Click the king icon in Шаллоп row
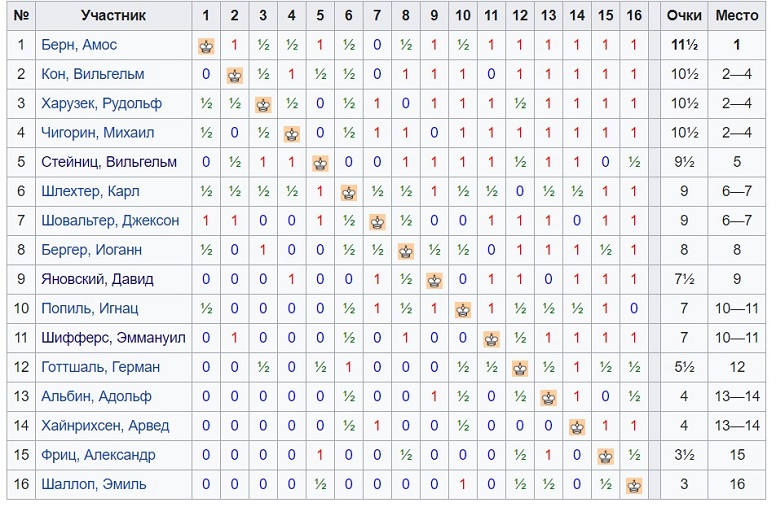Screen dimensions: 776x507 pyautogui.click(x=634, y=485)
